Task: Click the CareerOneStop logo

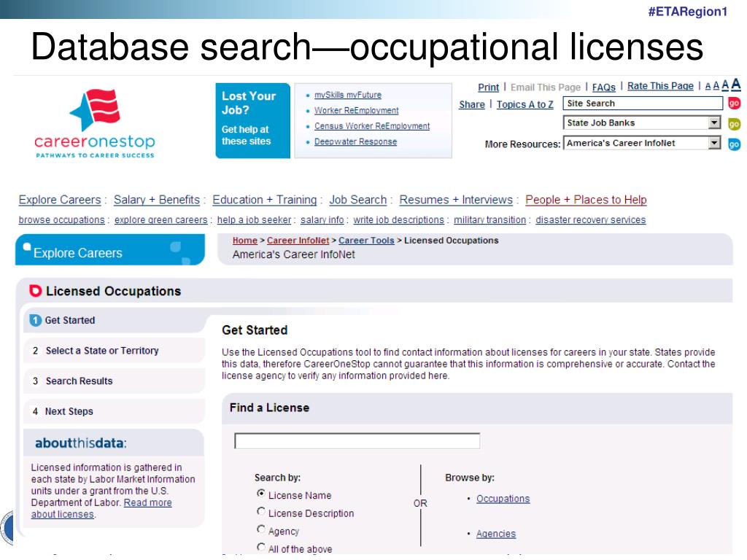Action: click(x=95, y=123)
